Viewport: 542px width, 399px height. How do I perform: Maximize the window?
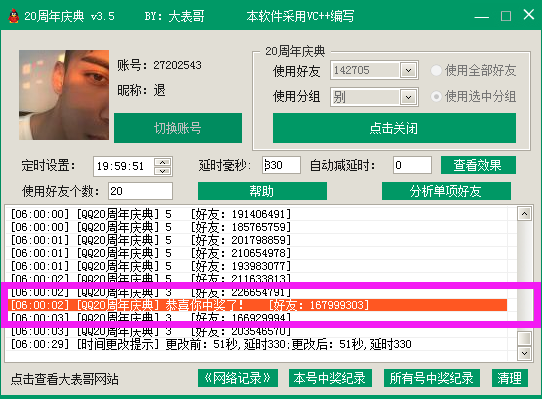(x=506, y=16)
